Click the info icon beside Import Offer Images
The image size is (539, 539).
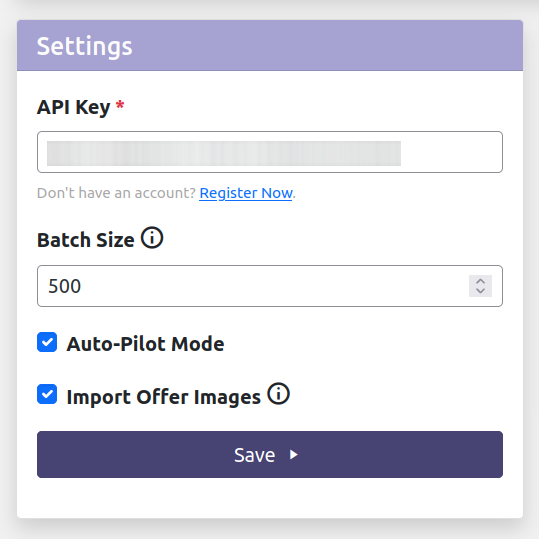[278, 394]
